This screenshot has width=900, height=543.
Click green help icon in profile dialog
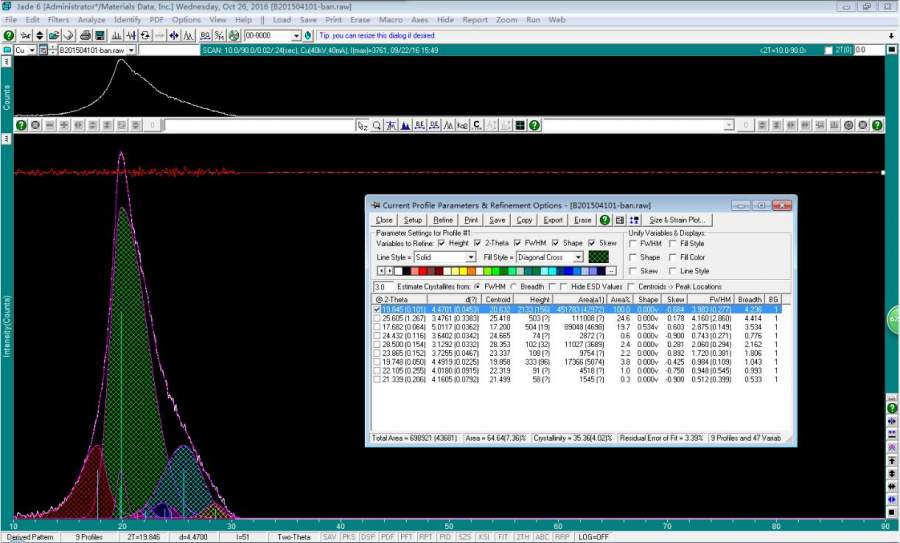pos(605,220)
